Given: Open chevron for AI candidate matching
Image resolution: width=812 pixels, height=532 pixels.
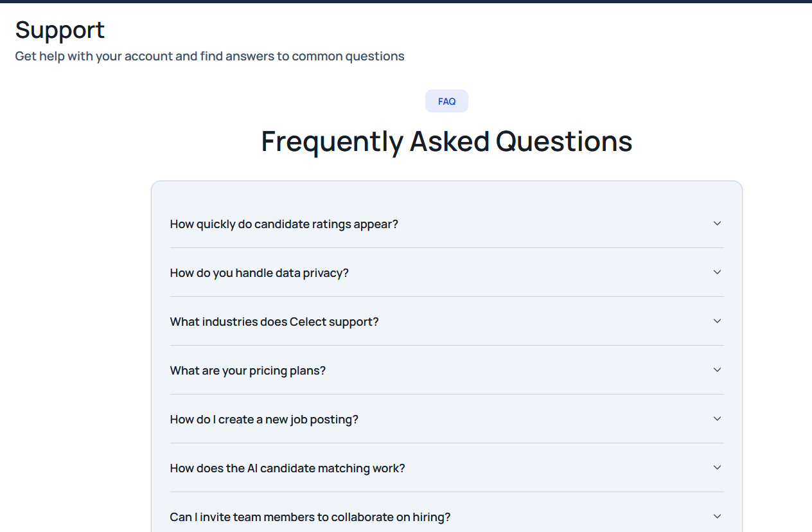Looking at the screenshot, I should pyautogui.click(x=717, y=468).
